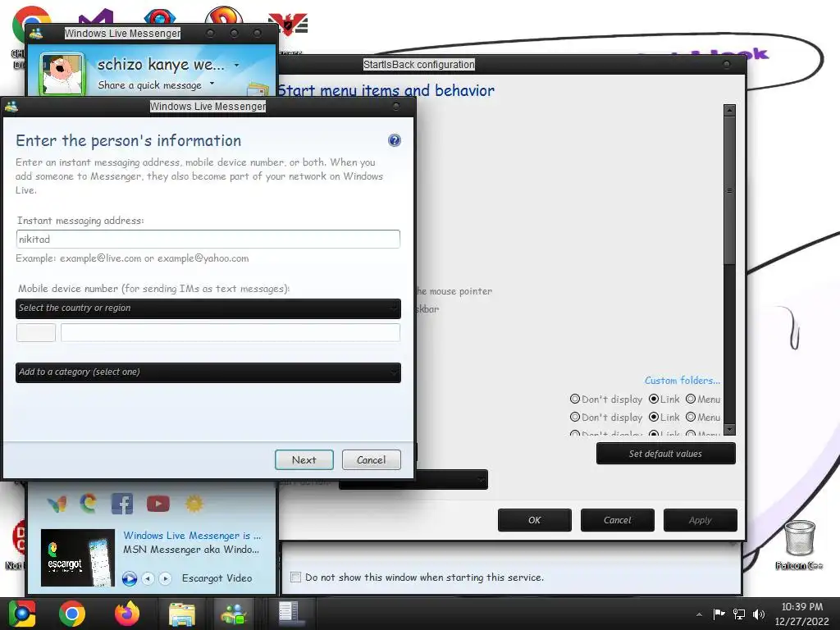The image size is (840, 630).
Task: Open File Explorer from the taskbar
Action: [x=182, y=614]
